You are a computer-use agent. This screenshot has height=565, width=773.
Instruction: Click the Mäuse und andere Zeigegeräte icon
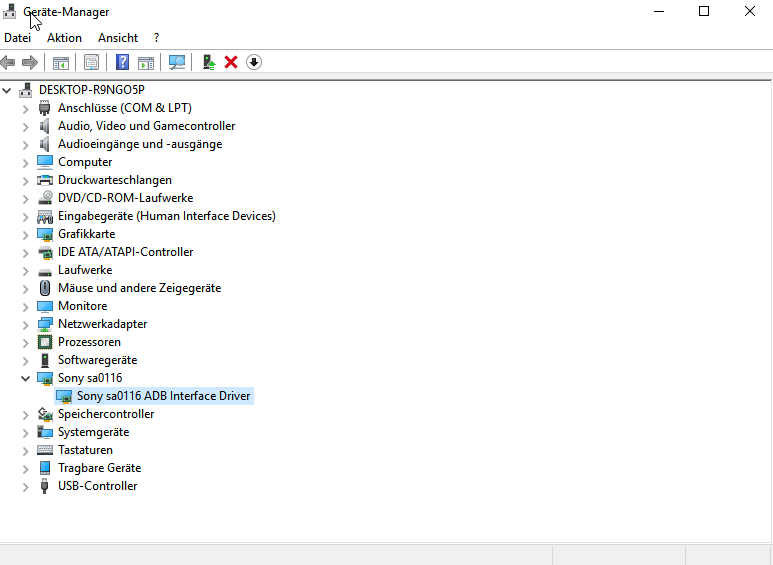pos(45,288)
